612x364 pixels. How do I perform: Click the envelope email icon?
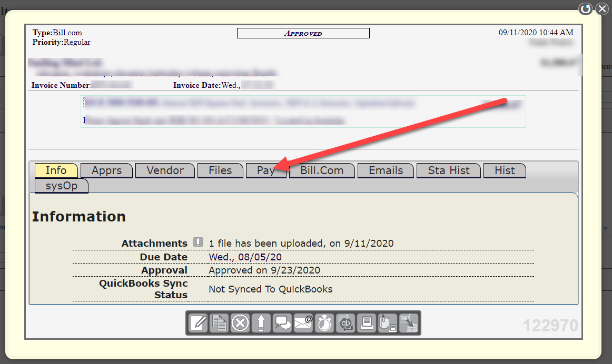pos(304,323)
